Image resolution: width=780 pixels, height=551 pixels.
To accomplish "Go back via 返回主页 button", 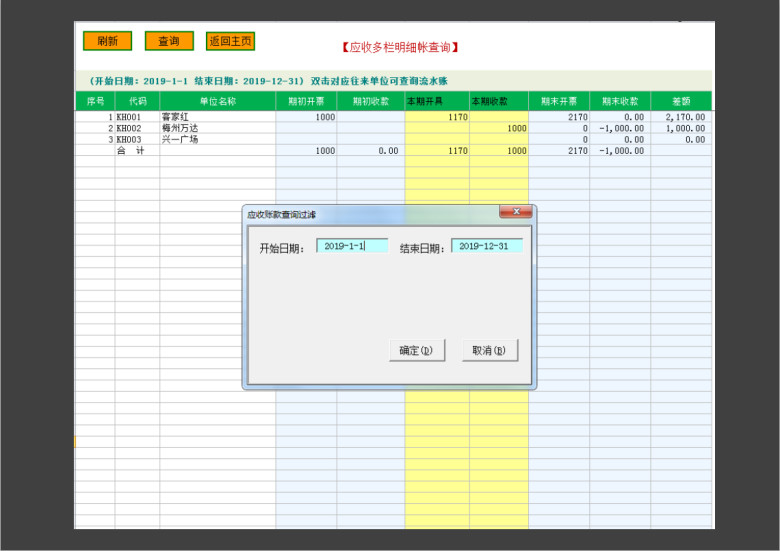I will (x=230, y=41).
